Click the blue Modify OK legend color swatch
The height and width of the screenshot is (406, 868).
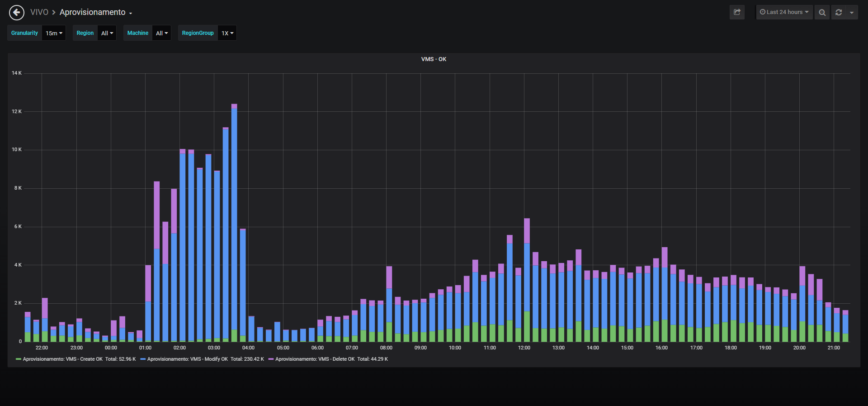pyautogui.click(x=143, y=359)
